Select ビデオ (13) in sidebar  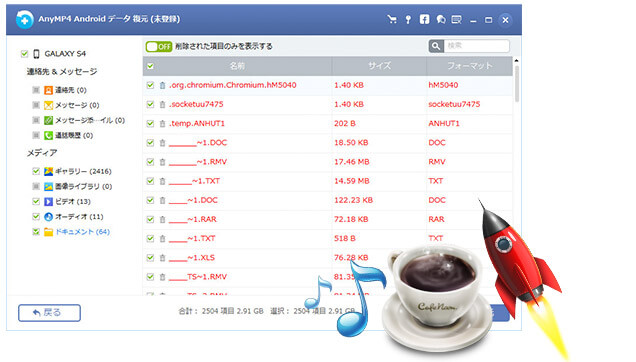pos(73,202)
